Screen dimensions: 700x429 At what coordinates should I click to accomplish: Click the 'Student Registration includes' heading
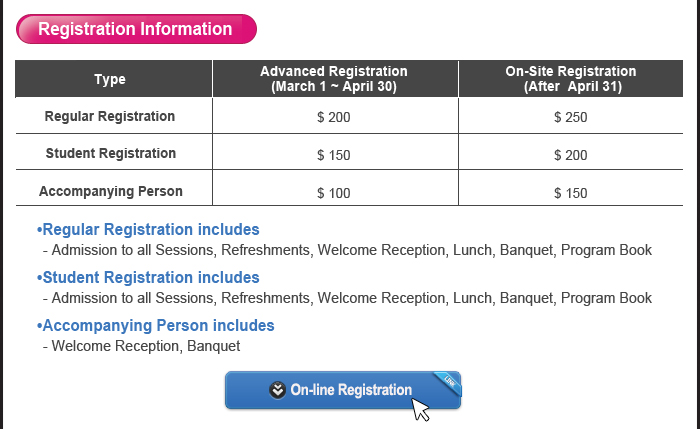pyautogui.click(x=148, y=278)
